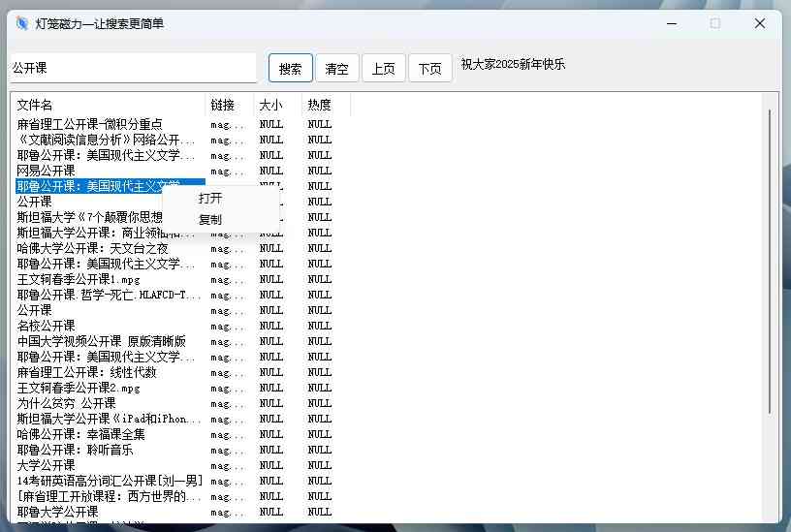Image resolution: width=791 pixels, height=532 pixels.
Task: Click the 链接 column header
Action: point(230,105)
